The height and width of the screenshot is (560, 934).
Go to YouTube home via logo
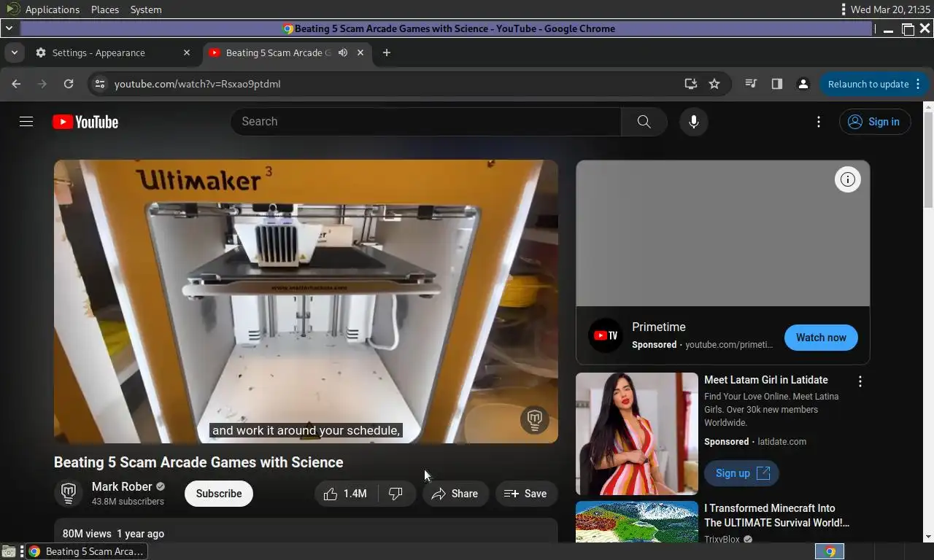click(85, 122)
